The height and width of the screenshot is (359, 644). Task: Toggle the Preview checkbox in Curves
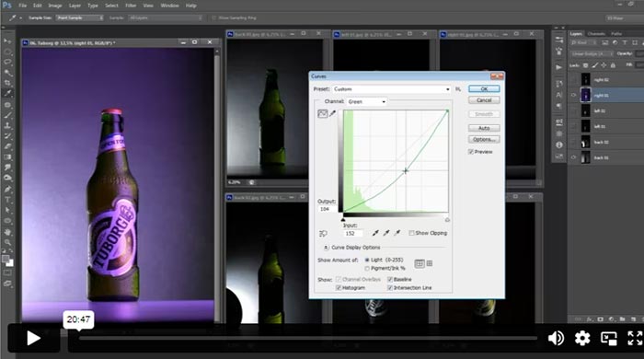coord(471,152)
